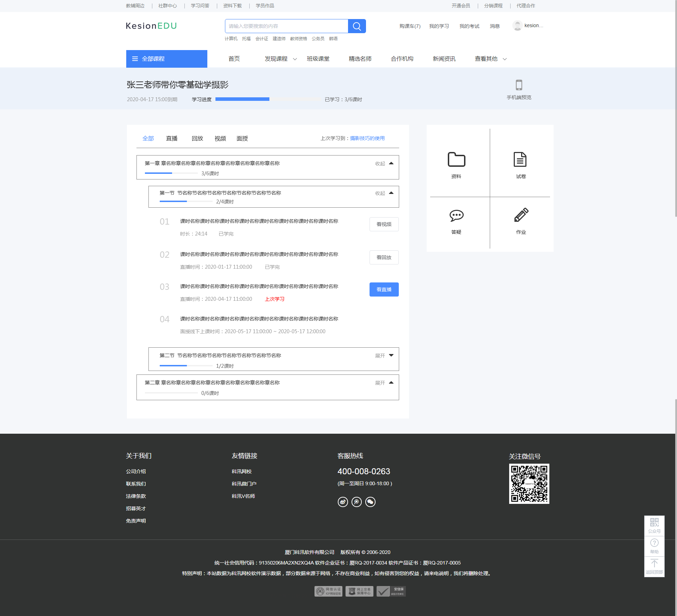Open the 查看其他 dropdown menu

pos(490,59)
